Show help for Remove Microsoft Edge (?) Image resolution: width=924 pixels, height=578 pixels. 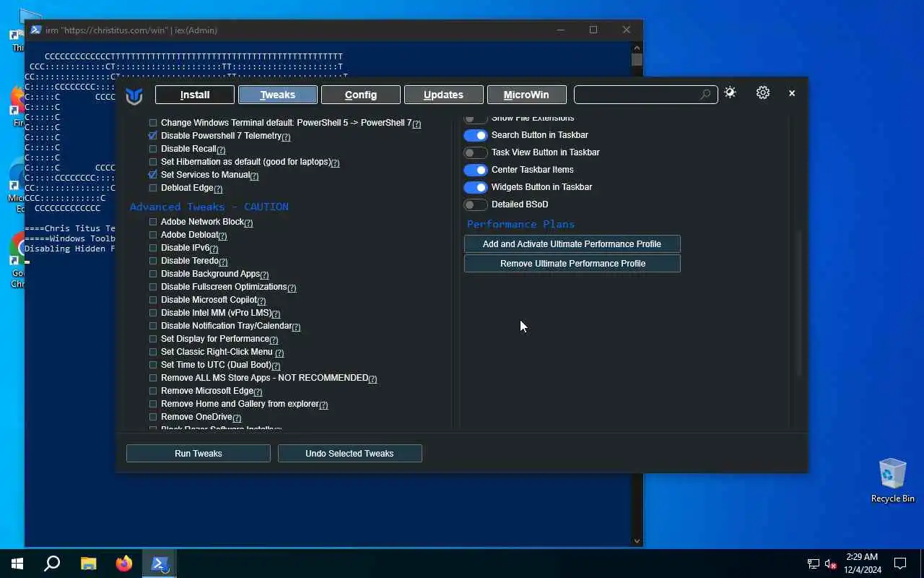click(x=258, y=392)
